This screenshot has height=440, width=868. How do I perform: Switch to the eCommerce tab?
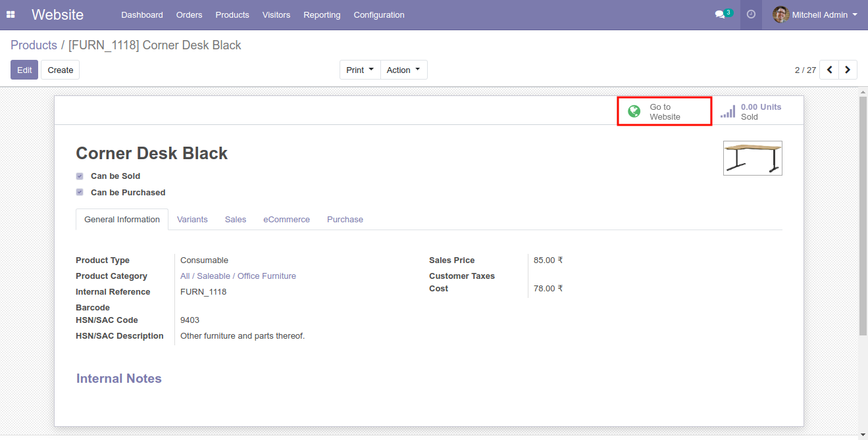click(x=286, y=220)
